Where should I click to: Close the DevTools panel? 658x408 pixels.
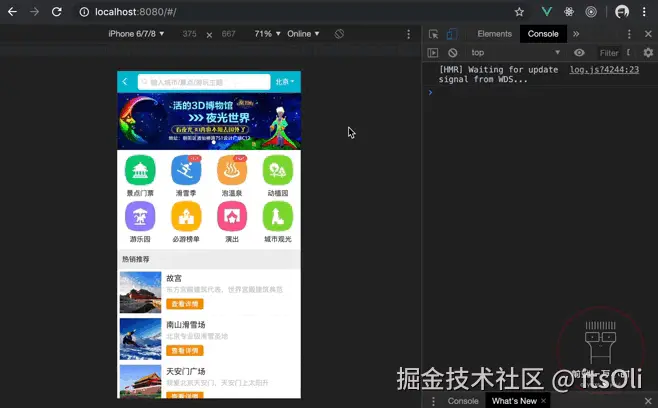point(648,34)
